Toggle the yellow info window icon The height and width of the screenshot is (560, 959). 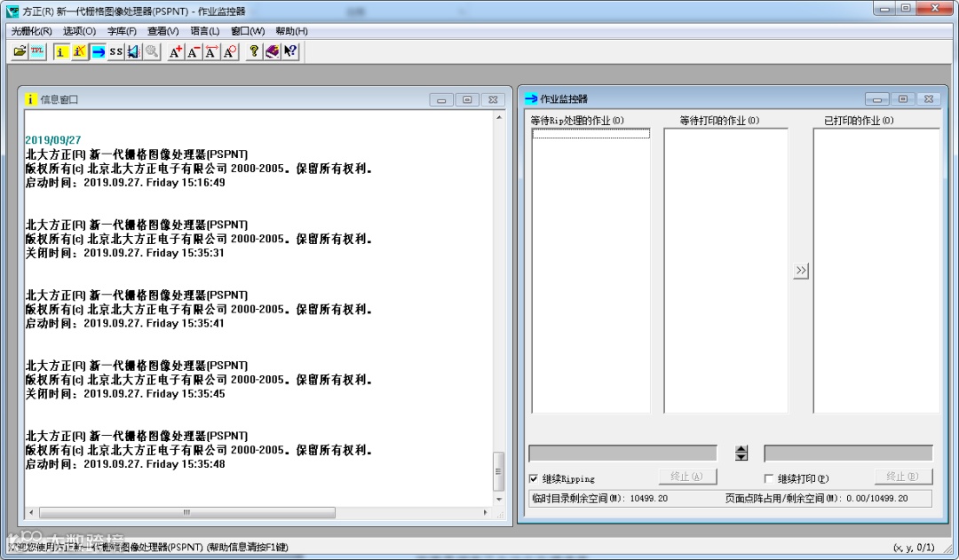[60, 51]
